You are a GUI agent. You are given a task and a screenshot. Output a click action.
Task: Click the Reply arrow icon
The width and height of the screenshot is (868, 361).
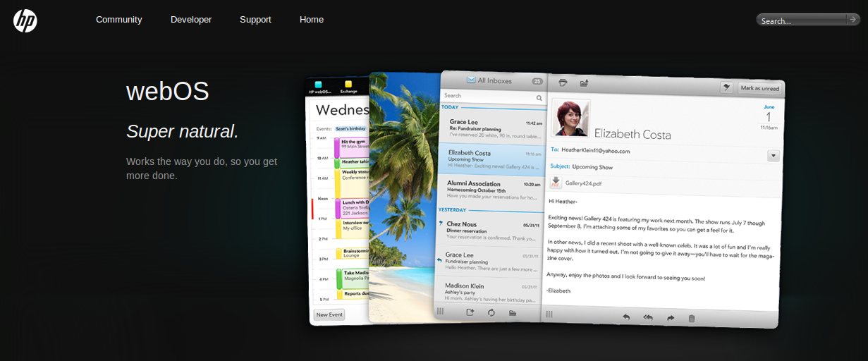point(625,317)
